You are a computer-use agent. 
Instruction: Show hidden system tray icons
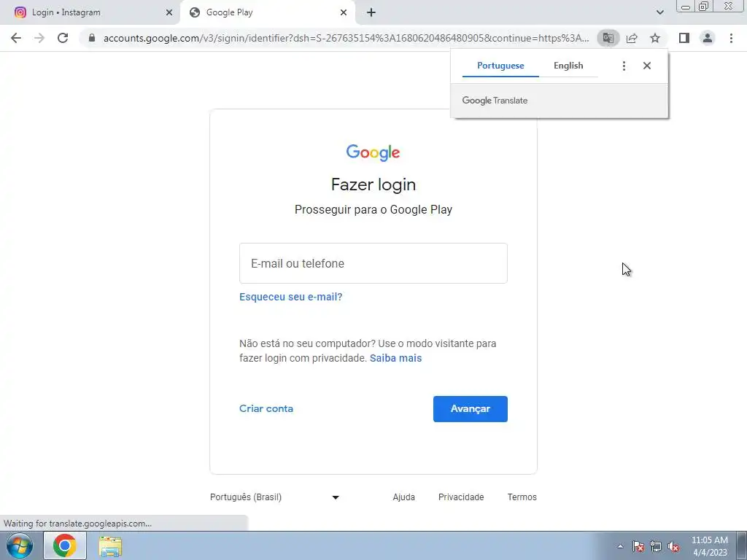point(620,546)
